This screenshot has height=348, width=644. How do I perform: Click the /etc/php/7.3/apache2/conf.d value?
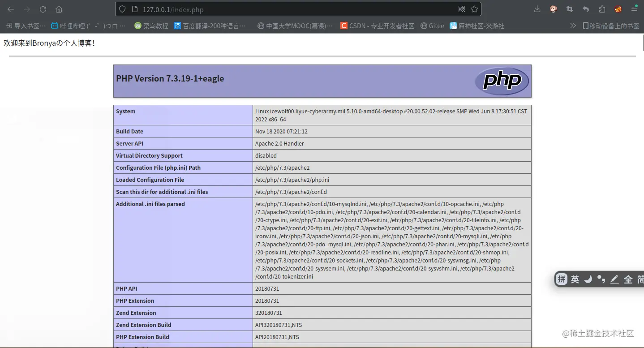pos(291,192)
